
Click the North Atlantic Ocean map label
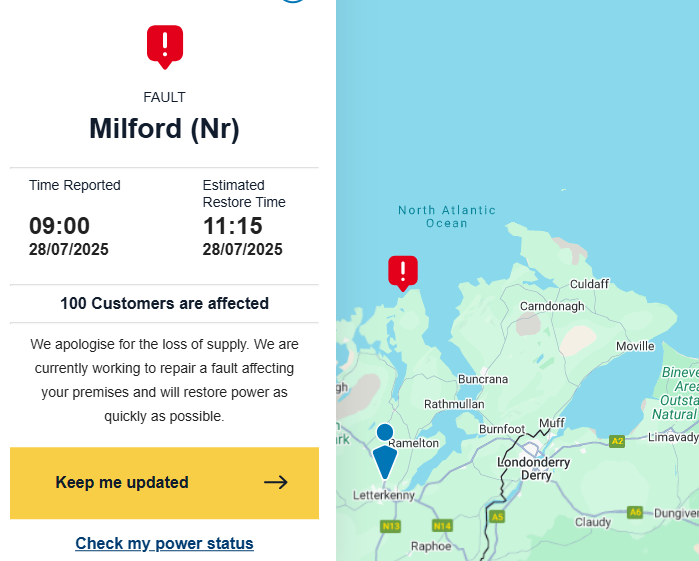(x=446, y=216)
